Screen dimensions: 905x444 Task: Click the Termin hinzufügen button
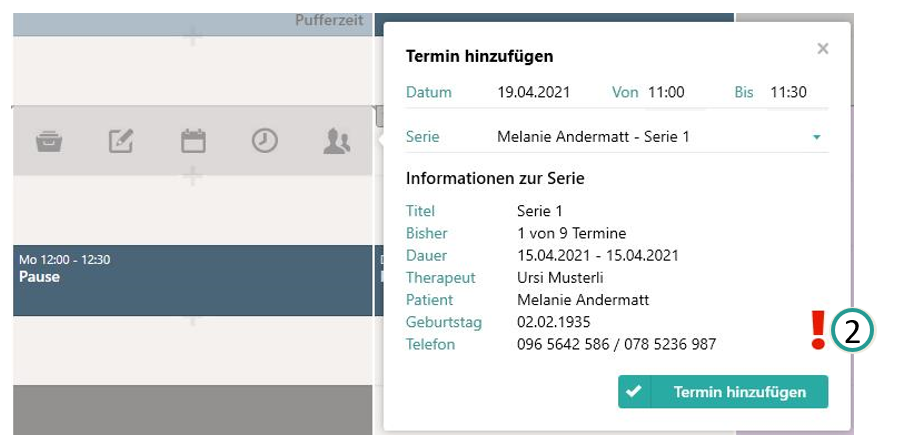point(723,392)
